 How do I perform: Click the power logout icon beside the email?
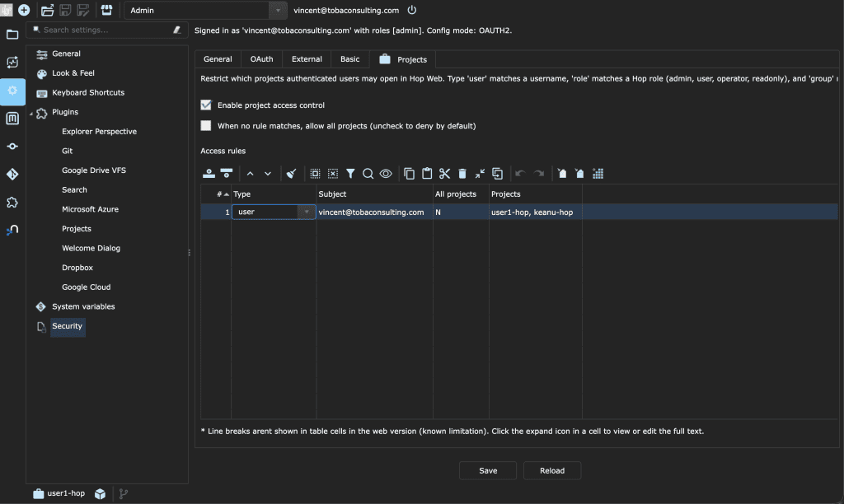(412, 10)
